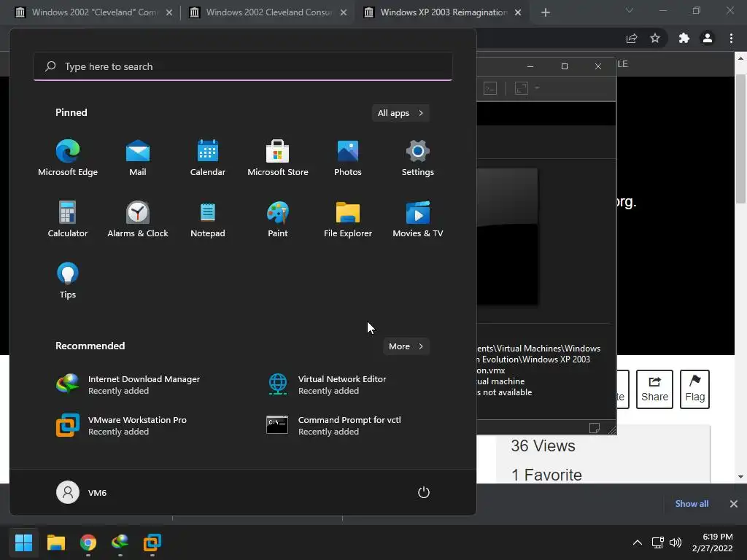Screen dimensions: 747x560
Task: Click the VMware console view toolbar icon
Action: [490, 88]
